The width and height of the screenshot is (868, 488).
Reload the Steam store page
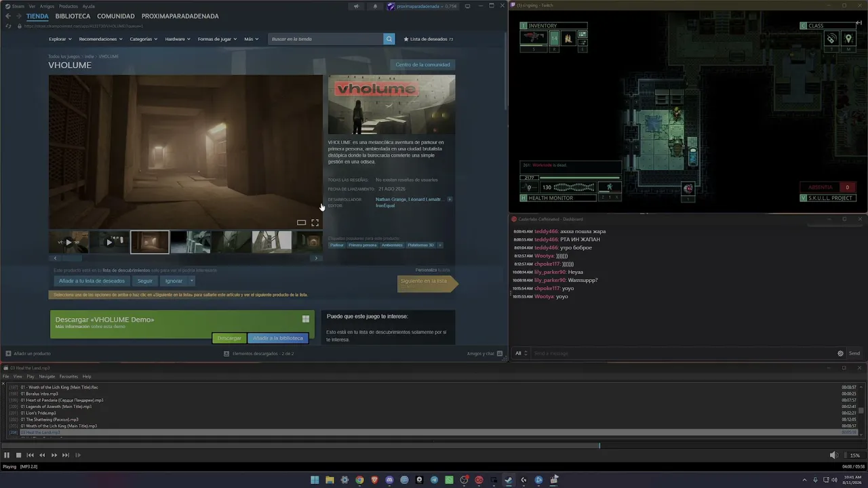tap(8, 26)
